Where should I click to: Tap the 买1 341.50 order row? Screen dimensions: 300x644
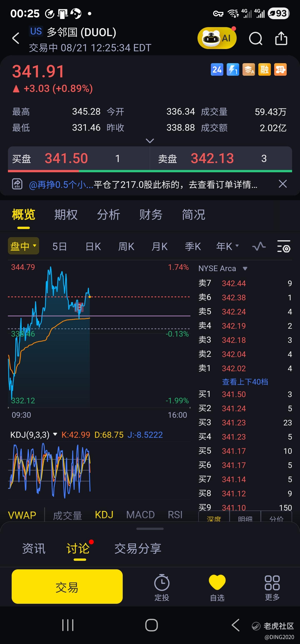[245, 394]
